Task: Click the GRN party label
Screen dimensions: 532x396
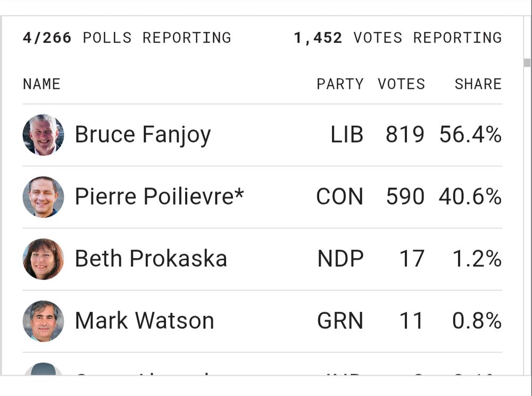Action: [340, 320]
